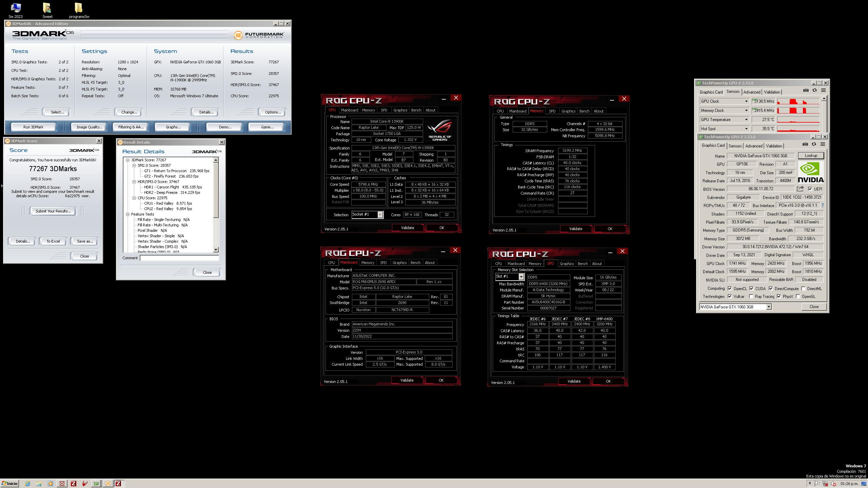Click the red checkmark taskbar icon
The image size is (868, 488).
tap(85, 484)
